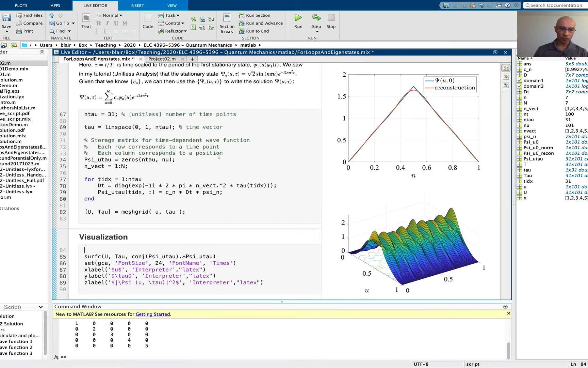588x368 pixels.
Task: Toggle Bold text formatting
Action: pos(98,23)
